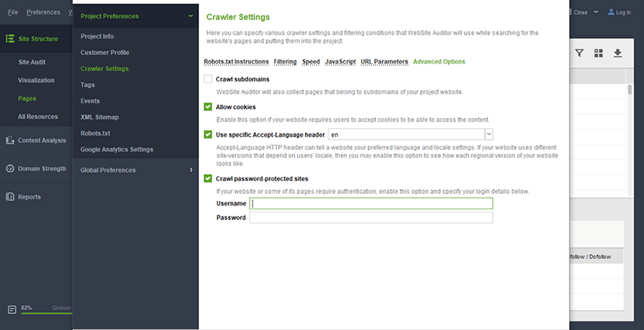644x330 pixels.
Task: Click the Password input field
Action: tap(371, 218)
